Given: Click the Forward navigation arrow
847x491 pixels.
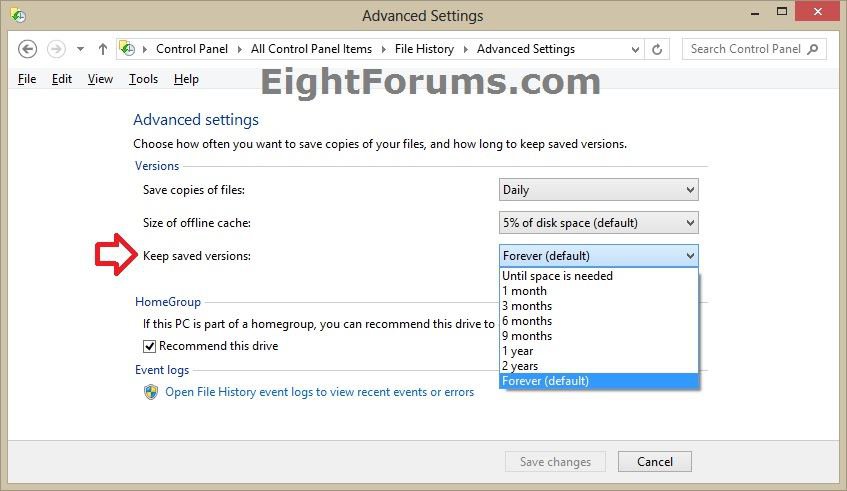Looking at the screenshot, I should (x=56, y=49).
